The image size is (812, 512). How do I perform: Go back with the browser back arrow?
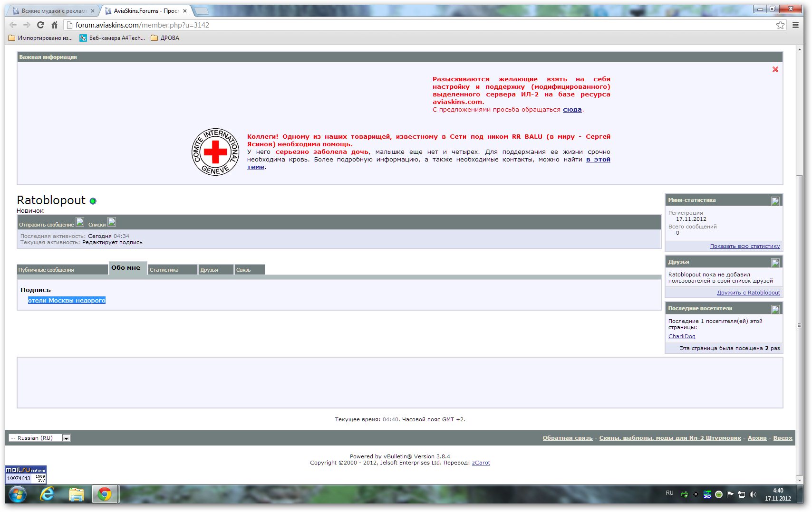tap(13, 25)
